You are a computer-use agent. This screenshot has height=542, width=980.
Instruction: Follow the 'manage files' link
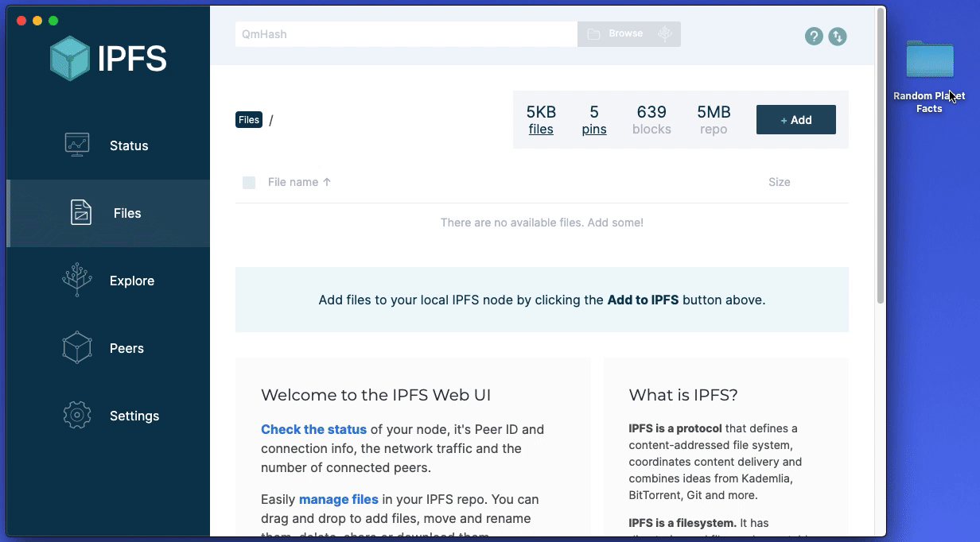(338, 499)
